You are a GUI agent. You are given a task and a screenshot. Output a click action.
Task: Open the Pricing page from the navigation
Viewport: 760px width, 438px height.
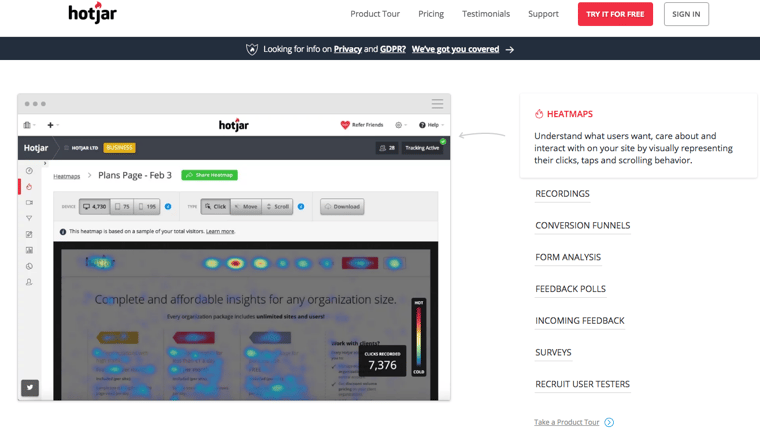(431, 14)
